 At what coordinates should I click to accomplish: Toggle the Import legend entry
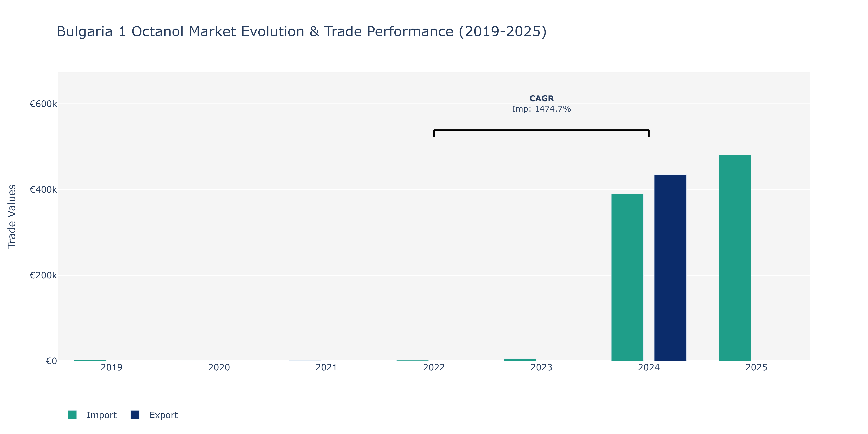[92, 415]
